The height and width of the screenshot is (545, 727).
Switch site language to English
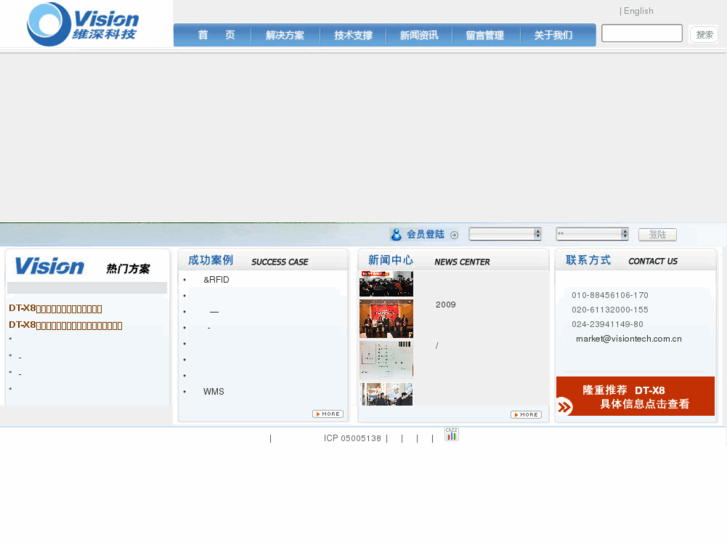click(638, 11)
